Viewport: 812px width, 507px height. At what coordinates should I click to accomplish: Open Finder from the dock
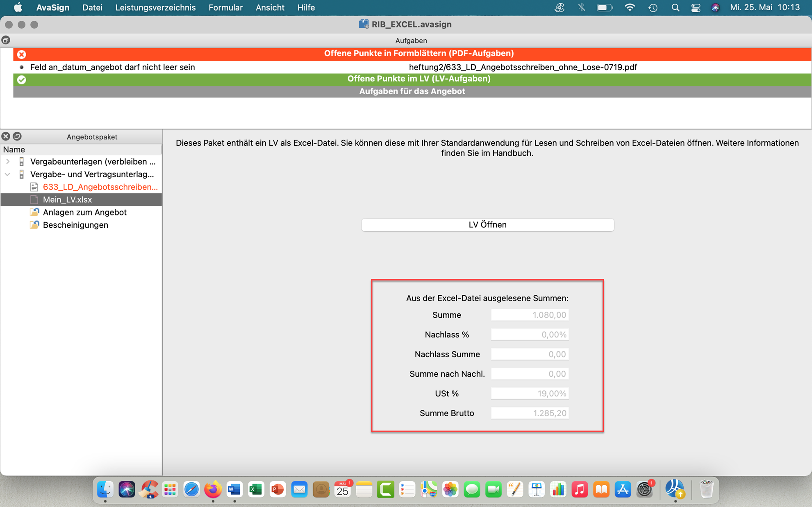click(105, 489)
